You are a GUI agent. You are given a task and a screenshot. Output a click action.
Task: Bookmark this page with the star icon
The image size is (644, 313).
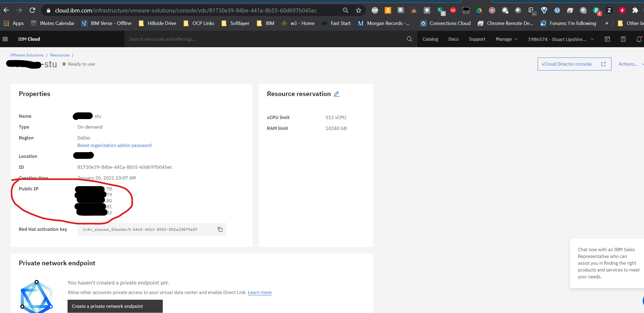[358, 10]
